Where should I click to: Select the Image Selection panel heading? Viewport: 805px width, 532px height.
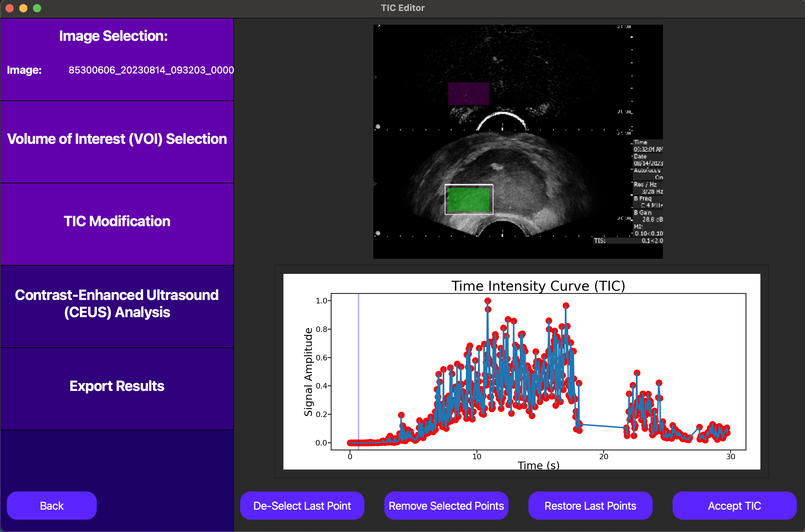113,36
